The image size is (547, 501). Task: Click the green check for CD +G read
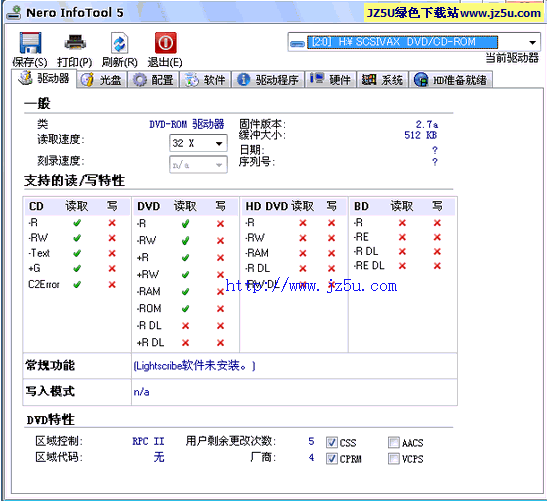tap(77, 269)
